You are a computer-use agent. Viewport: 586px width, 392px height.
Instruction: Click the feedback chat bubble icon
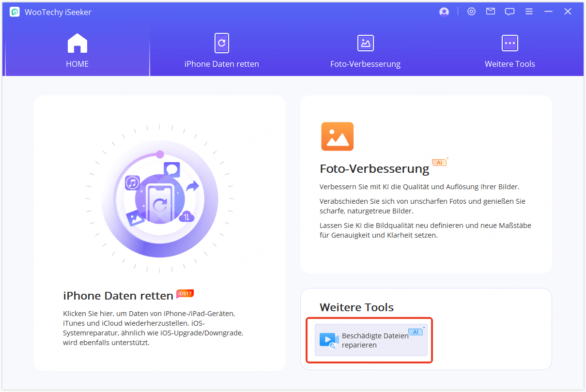(x=509, y=12)
